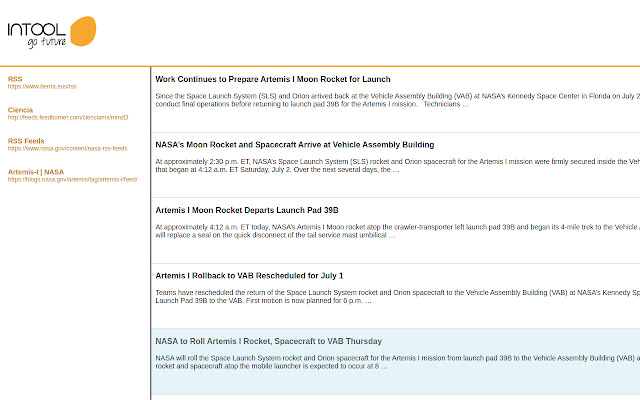Click summary starting 'Teams have rescheduled the return'

398,297
